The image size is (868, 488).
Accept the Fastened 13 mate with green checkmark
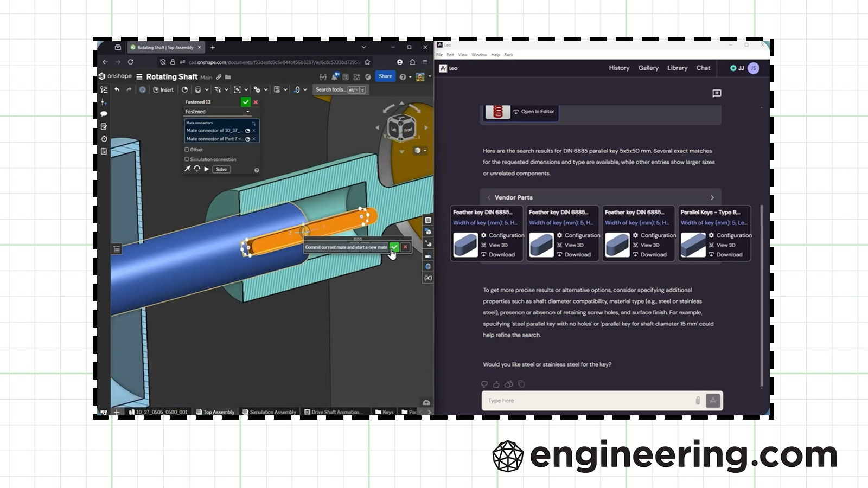[x=245, y=102]
